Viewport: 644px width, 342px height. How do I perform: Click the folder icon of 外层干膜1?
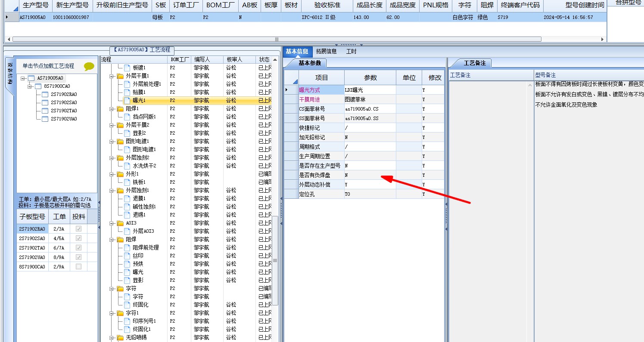(x=120, y=76)
